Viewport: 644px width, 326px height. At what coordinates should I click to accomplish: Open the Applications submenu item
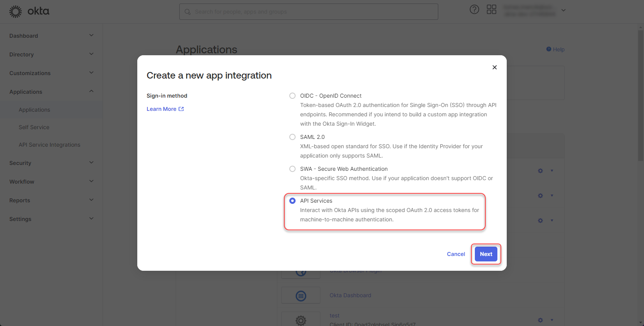[x=34, y=110]
